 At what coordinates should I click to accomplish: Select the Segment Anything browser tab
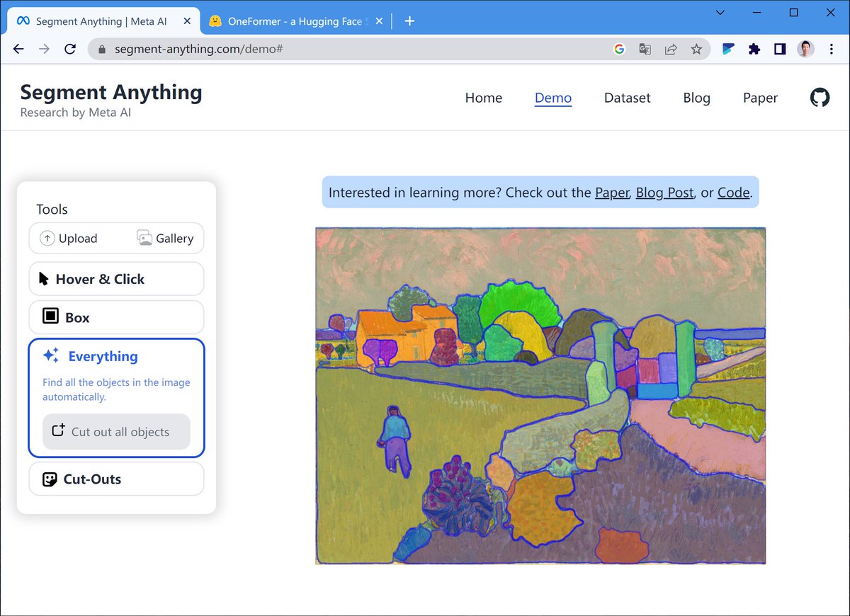point(103,21)
